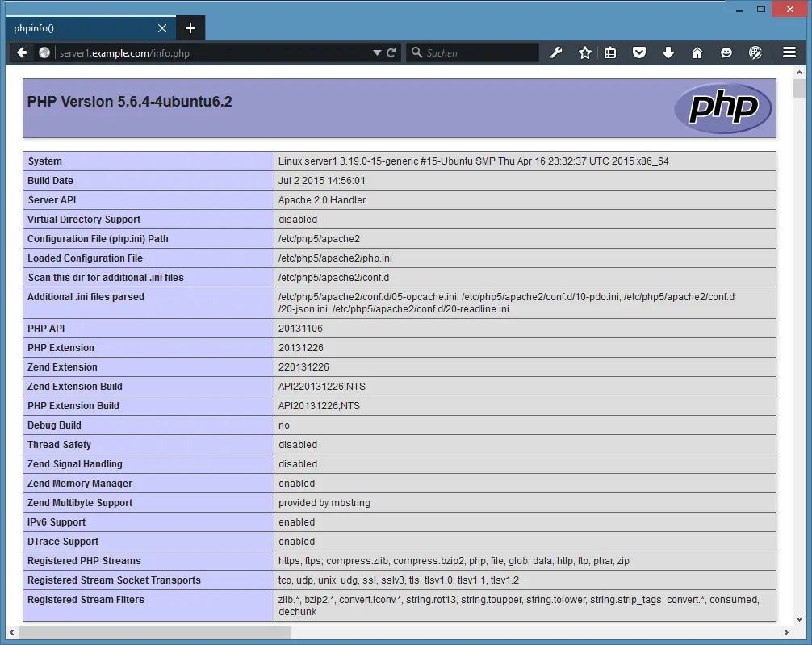The image size is (812, 645).
Task: Click the 'Apache 2.0 Handler' value
Action: tap(321, 200)
